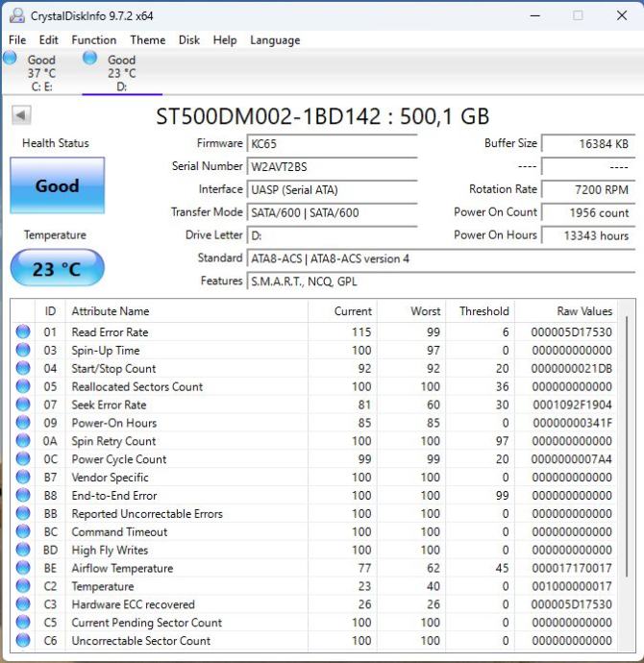Click status orb beside Seek Error Rate
This screenshot has height=663, width=644.
tap(23, 405)
